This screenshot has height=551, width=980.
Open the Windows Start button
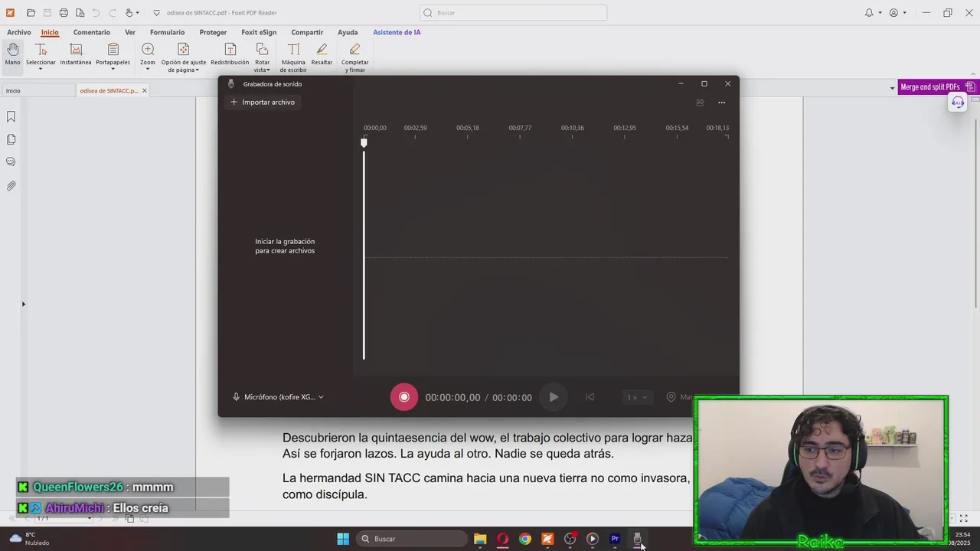tap(343, 539)
